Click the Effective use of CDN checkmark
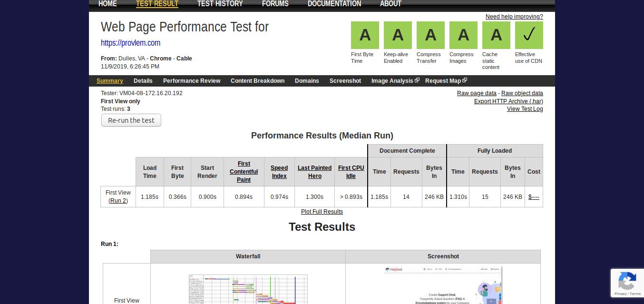 [x=529, y=35]
